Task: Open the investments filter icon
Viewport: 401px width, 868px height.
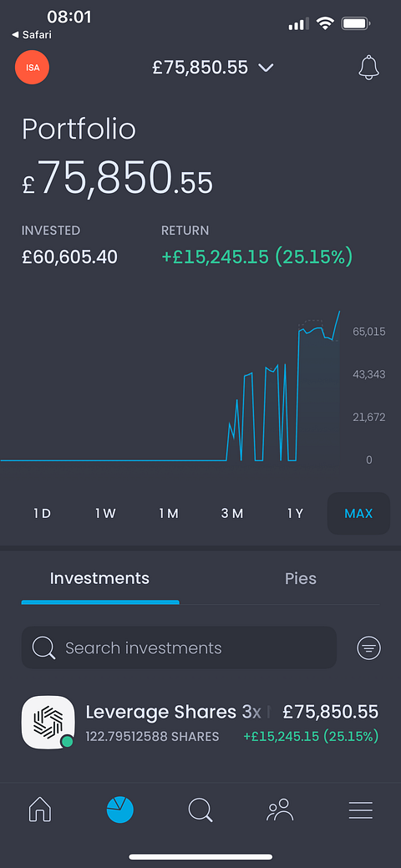Action: (369, 647)
